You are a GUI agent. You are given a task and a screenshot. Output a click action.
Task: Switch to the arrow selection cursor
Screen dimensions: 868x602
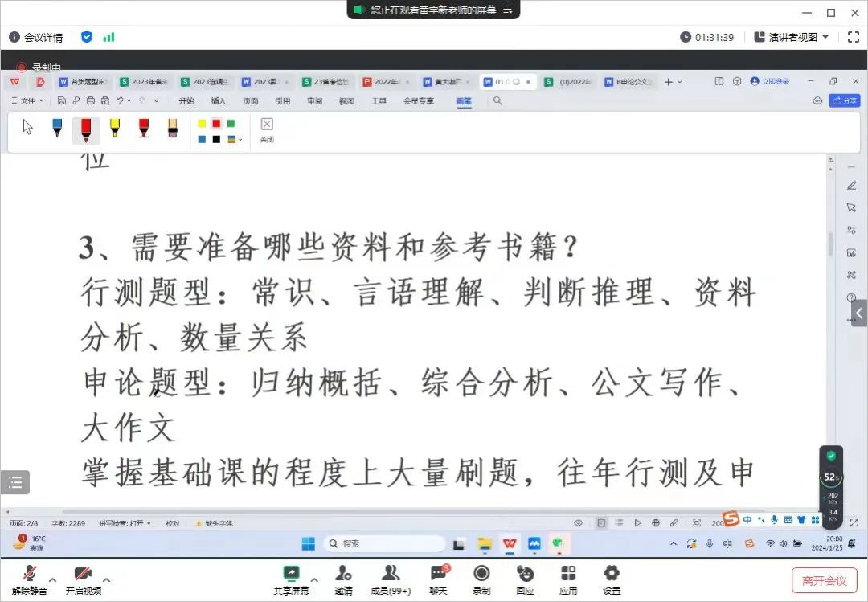pyautogui.click(x=28, y=127)
